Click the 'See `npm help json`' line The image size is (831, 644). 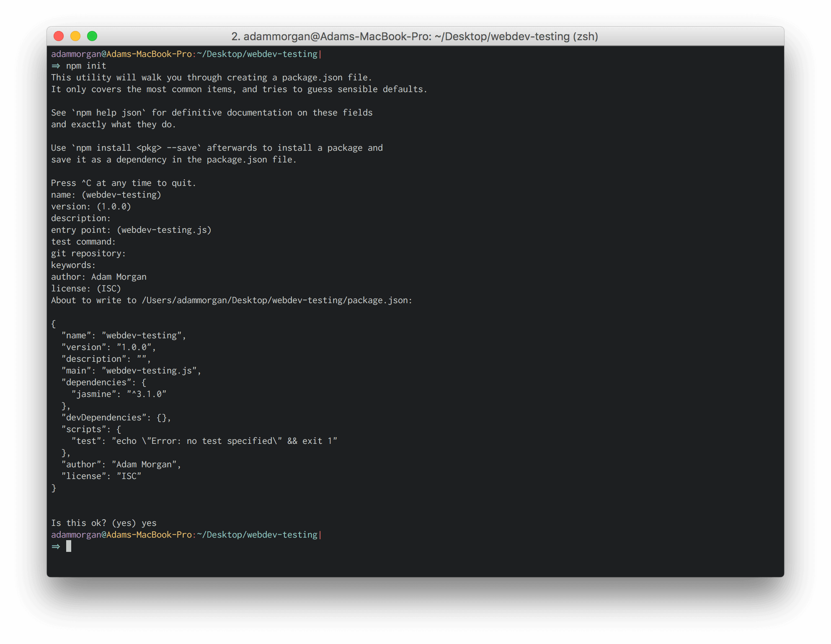click(x=212, y=113)
